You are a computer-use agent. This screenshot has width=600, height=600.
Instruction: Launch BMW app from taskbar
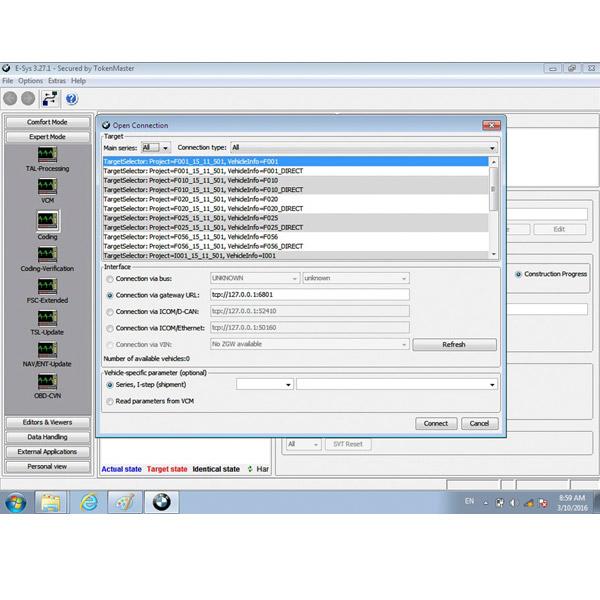[162, 502]
